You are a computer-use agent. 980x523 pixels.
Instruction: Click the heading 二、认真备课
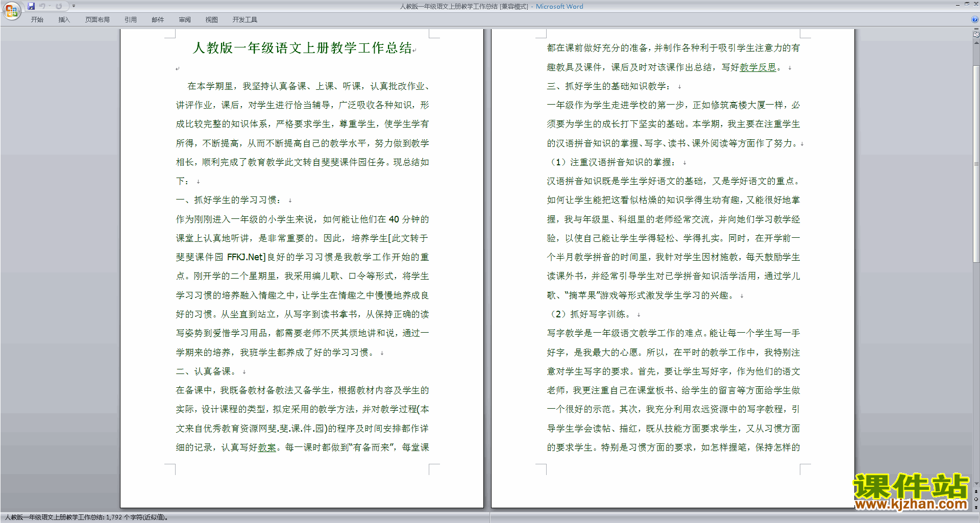206,371
